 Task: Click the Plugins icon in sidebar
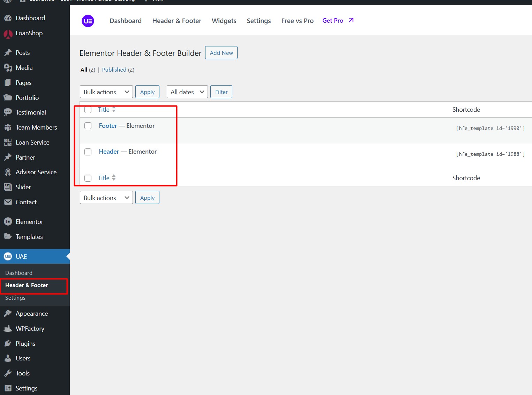coord(8,344)
